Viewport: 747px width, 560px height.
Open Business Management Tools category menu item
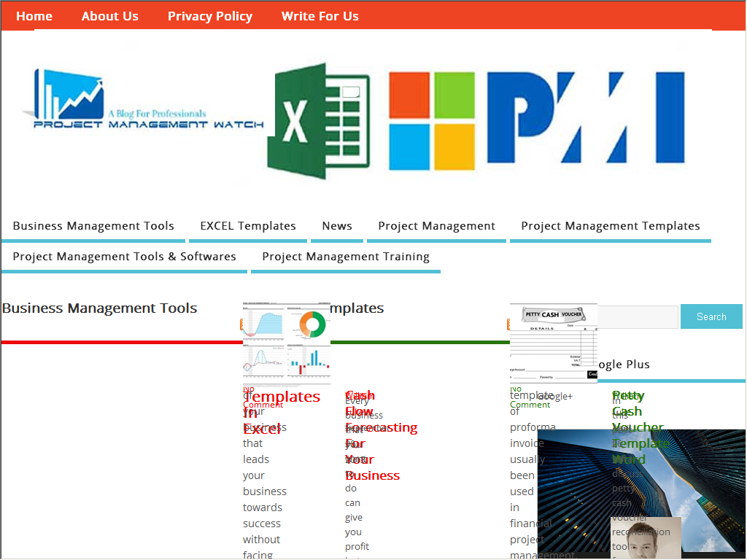[x=93, y=226]
